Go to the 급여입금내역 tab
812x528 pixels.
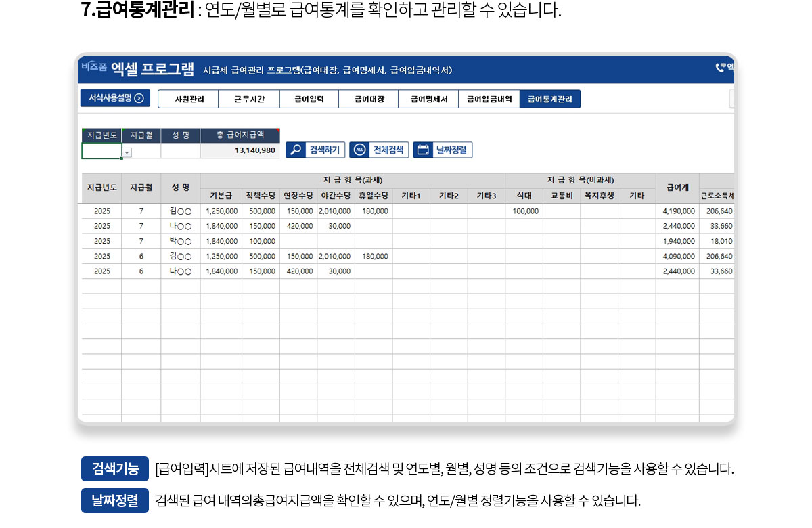tap(489, 99)
